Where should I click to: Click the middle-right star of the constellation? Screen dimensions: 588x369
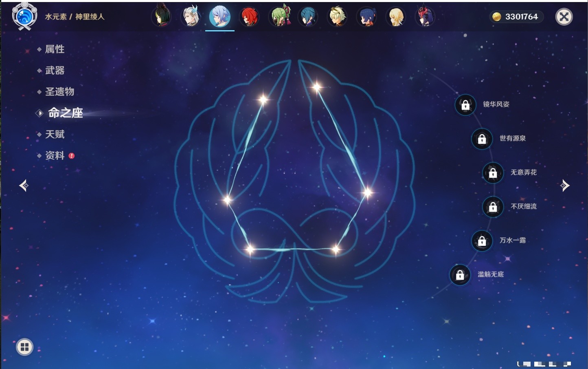(367, 192)
